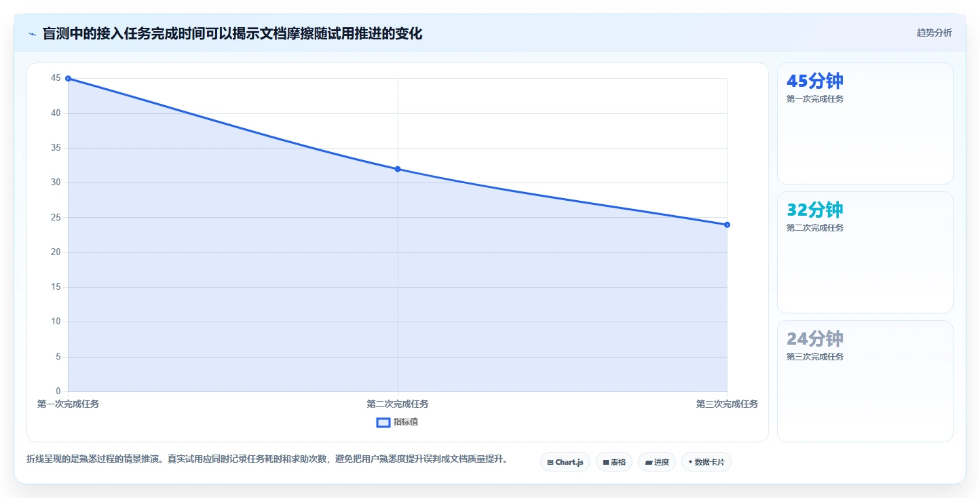This screenshot has width=980, height=498.
Task: Click 第二次完成任务 caption under 32分钟
Action: (815, 228)
